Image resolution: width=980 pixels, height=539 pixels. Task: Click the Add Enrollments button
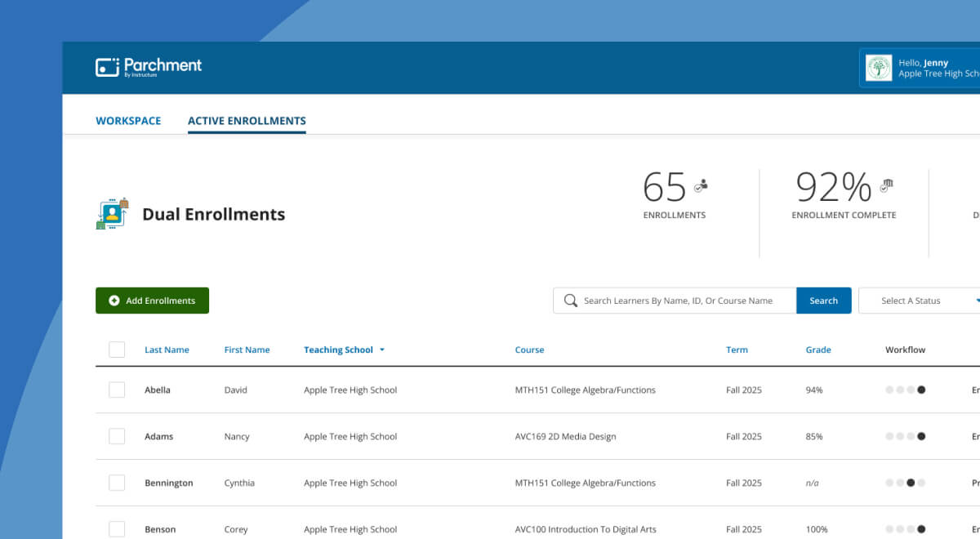point(152,300)
